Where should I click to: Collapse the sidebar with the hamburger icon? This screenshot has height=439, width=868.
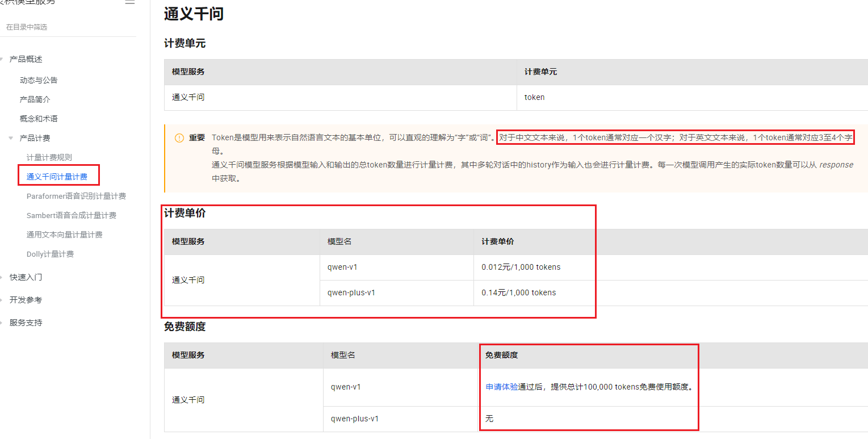pos(129,2)
